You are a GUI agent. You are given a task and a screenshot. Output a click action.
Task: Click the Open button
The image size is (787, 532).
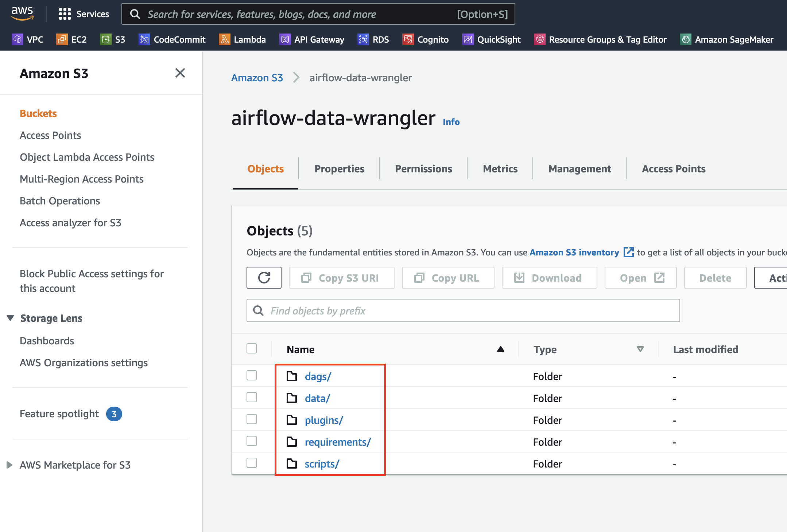[x=641, y=278]
